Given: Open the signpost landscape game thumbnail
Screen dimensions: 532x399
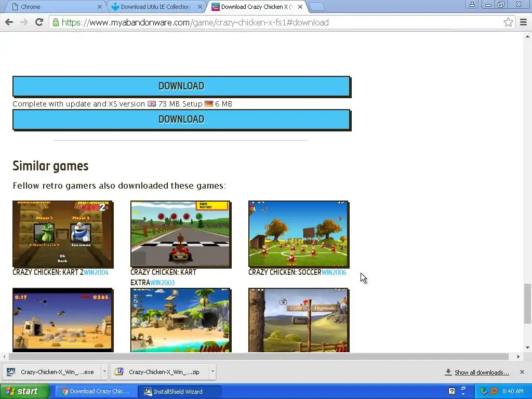Looking at the screenshot, I should click(299, 320).
